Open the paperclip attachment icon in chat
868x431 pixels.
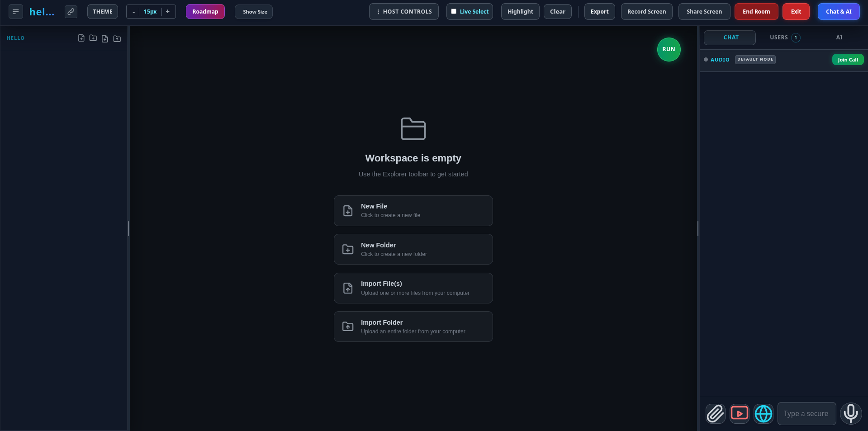pyautogui.click(x=716, y=414)
